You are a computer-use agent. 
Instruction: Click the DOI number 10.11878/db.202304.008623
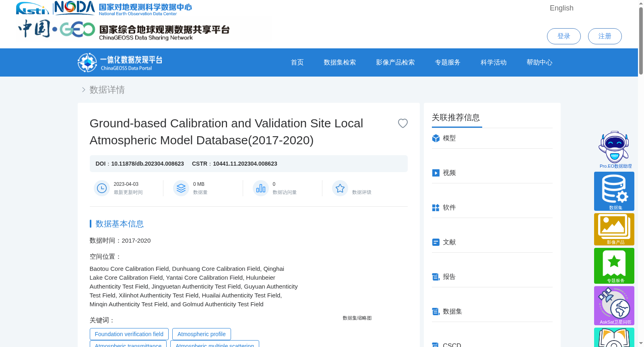[147, 164]
